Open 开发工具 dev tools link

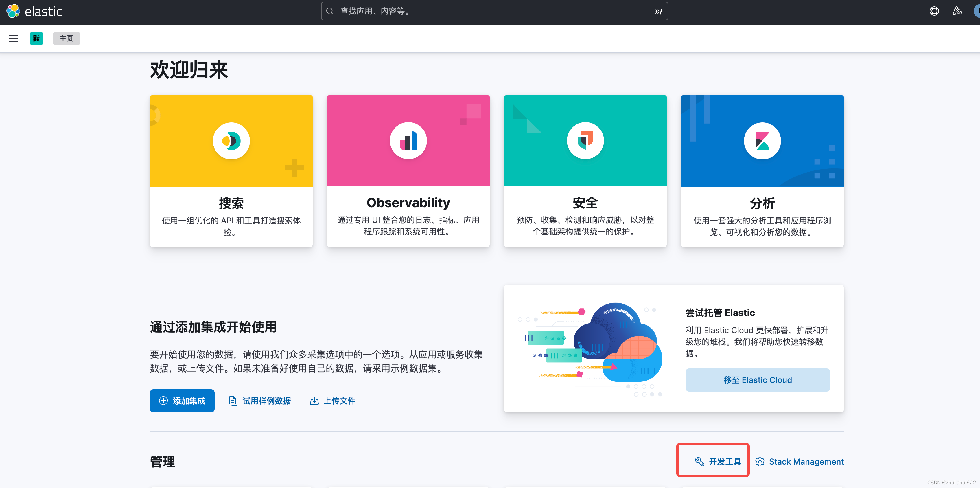point(718,462)
